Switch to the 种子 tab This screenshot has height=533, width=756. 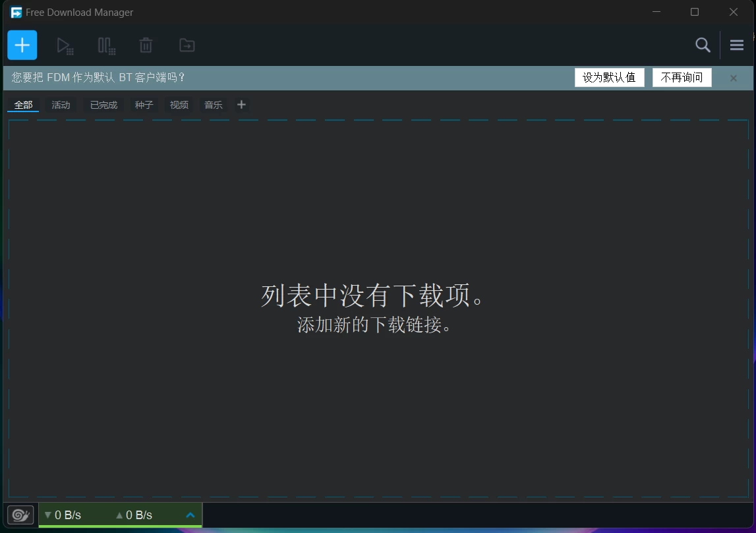(144, 104)
